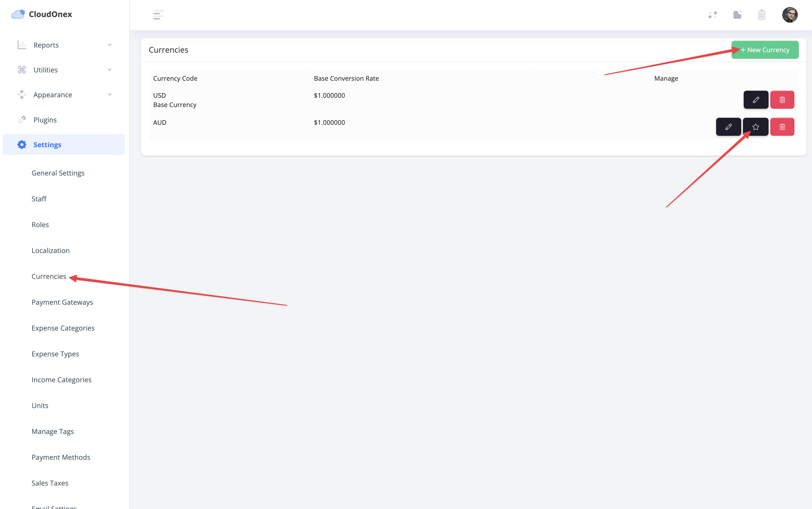
Task: Click the CloudOnex cloud logo icon
Action: tap(18, 14)
